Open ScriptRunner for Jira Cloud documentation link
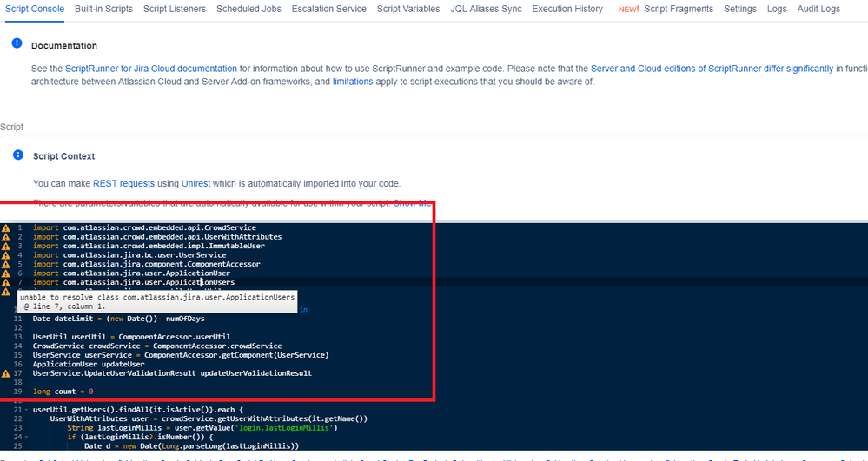 (151, 69)
